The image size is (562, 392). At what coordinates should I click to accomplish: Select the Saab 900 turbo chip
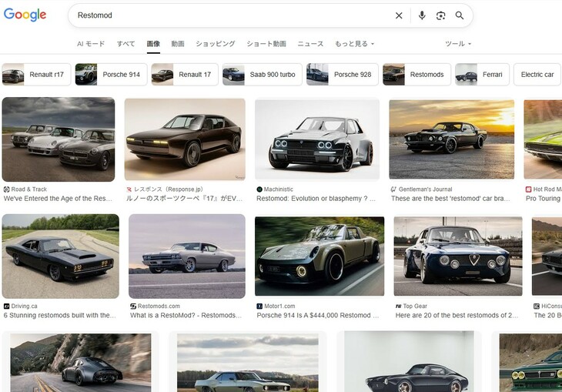tap(262, 75)
